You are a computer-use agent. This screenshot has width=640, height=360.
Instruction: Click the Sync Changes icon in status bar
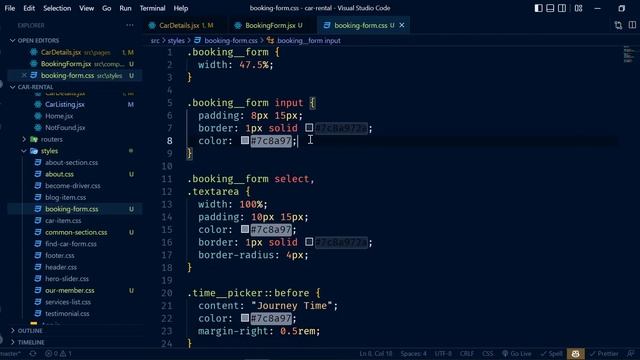pyautogui.click(x=33, y=353)
